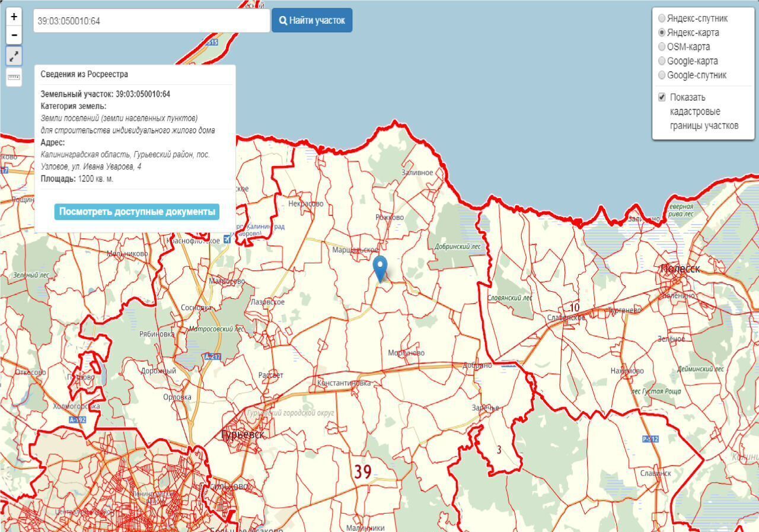Viewport: 759px width, 532px height.
Task: Click the district number 10 label
Action: click(x=575, y=308)
